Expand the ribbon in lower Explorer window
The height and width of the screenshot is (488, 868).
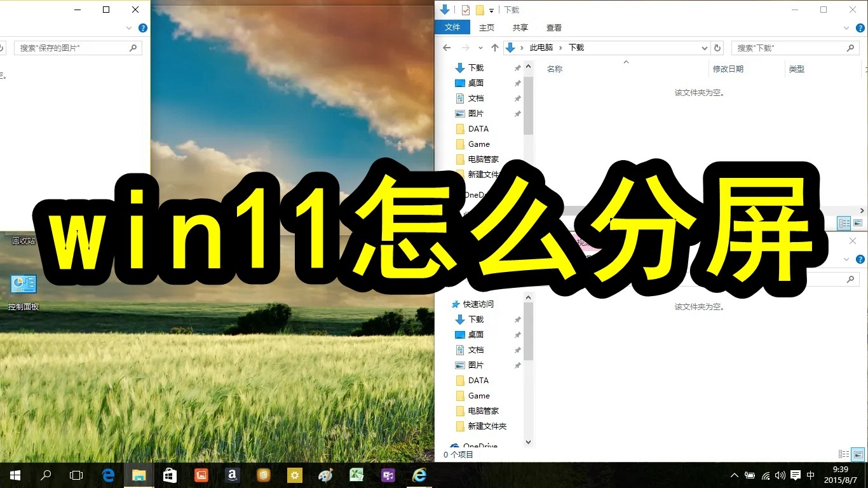click(x=846, y=259)
